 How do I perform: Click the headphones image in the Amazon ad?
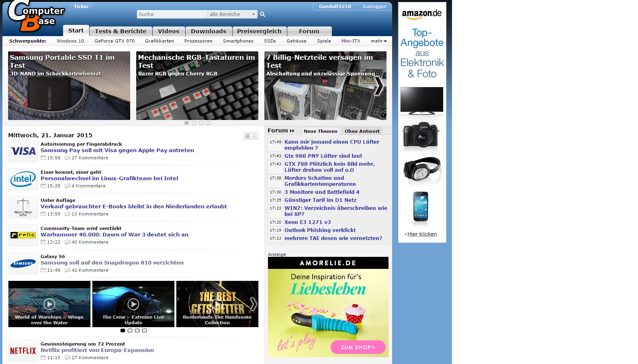coord(422,169)
